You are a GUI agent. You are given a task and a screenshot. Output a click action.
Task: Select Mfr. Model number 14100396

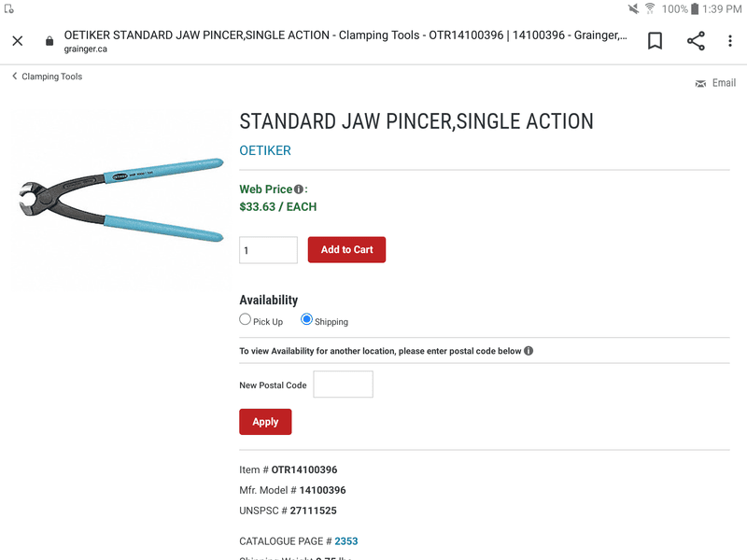[322, 491]
